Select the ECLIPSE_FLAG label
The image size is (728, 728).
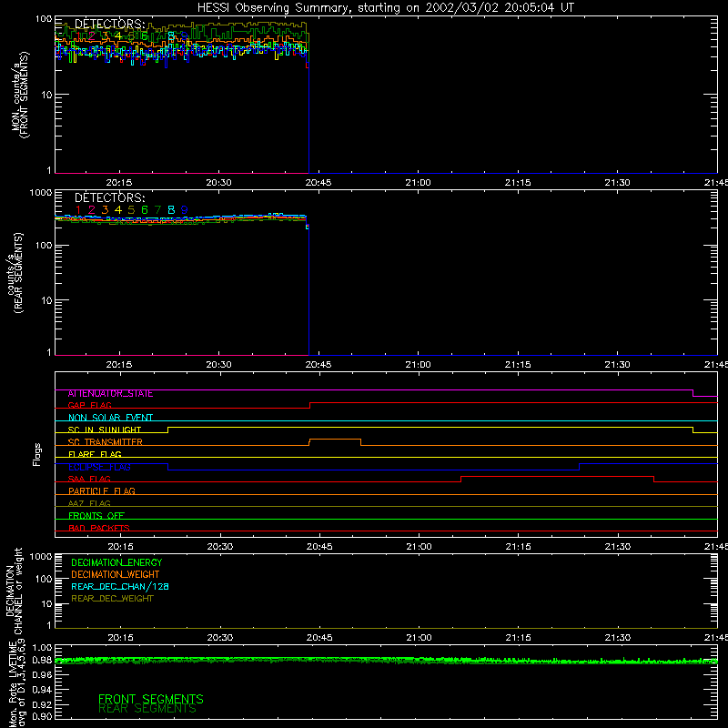point(99,467)
